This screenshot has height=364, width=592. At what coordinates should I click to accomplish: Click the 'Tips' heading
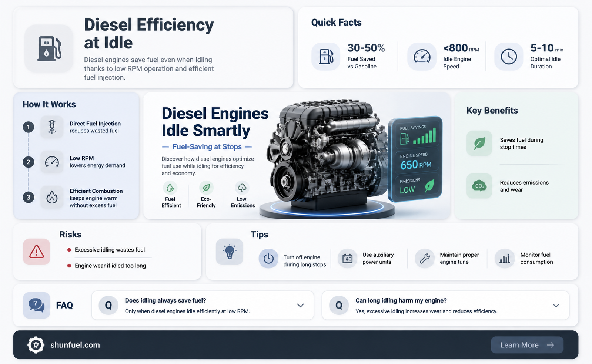click(259, 235)
